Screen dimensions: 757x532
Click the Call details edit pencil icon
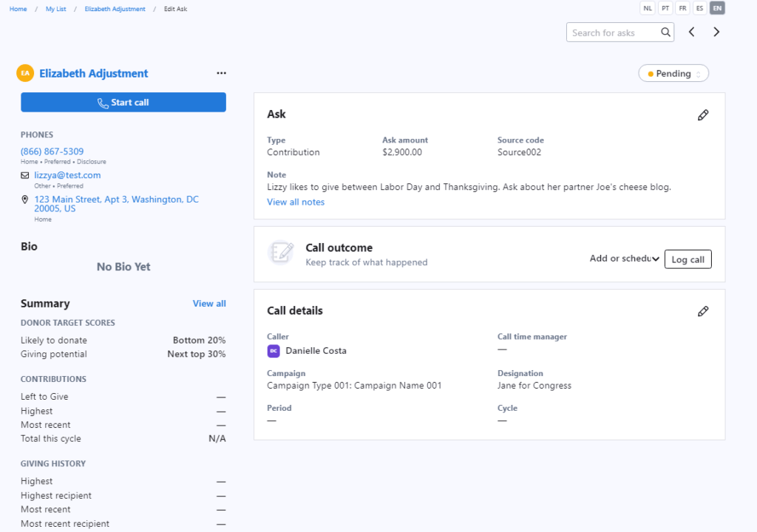click(x=703, y=311)
